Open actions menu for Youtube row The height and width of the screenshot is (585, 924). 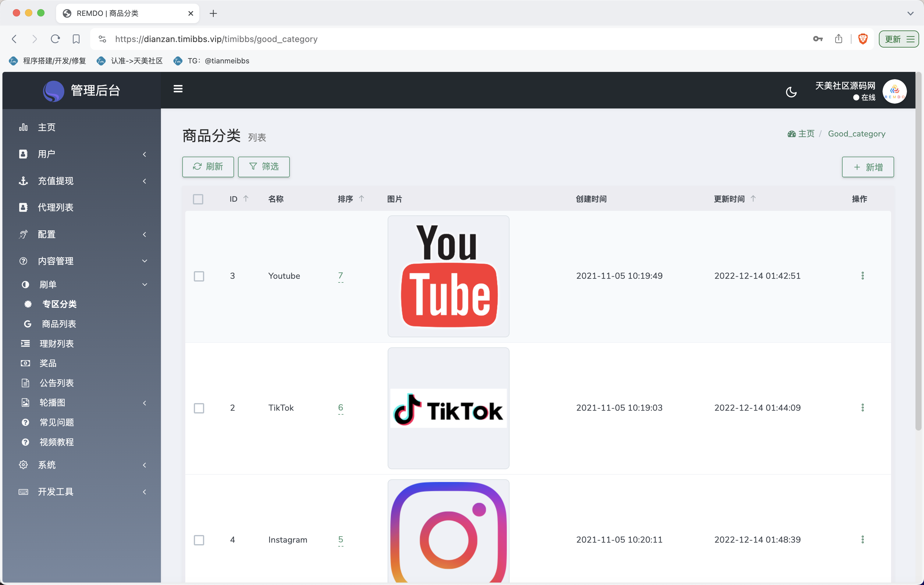click(863, 276)
